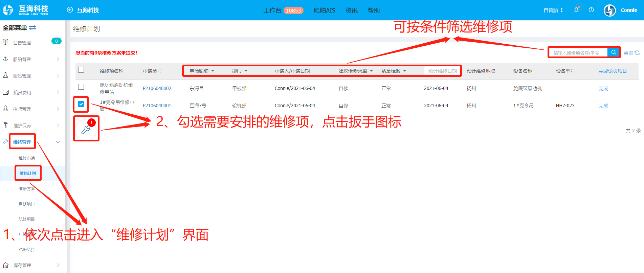Open the notification bell icon
The image size is (644, 273).
(576, 10)
